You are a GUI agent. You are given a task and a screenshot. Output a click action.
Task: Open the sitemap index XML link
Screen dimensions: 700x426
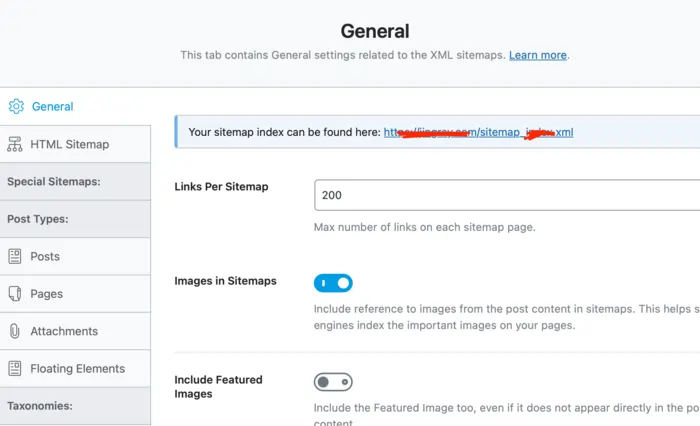click(x=478, y=132)
